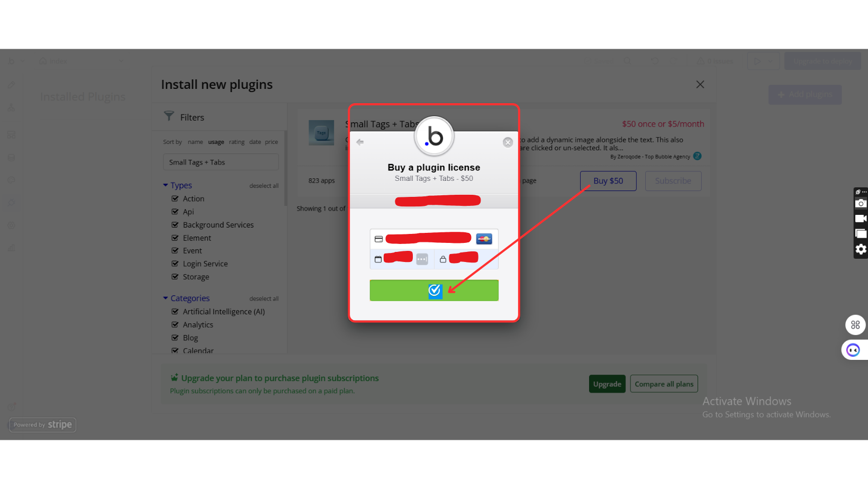Viewport: 868px width, 489px height.
Task: Open the Logs chart icon in sidebar
Action: pos(11,248)
